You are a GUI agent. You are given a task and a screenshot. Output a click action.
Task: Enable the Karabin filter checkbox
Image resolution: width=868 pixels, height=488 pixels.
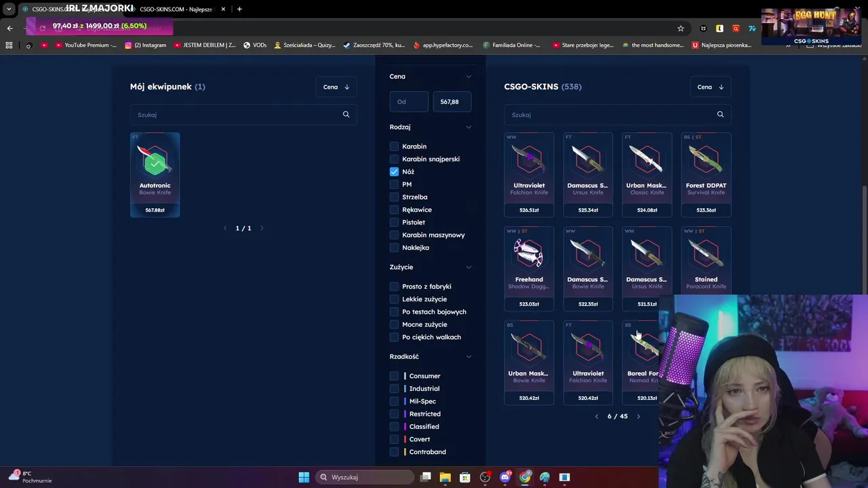click(394, 146)
